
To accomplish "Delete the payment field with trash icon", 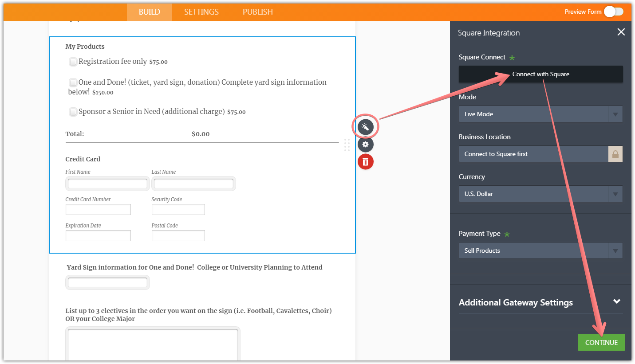I will (366, 162).
